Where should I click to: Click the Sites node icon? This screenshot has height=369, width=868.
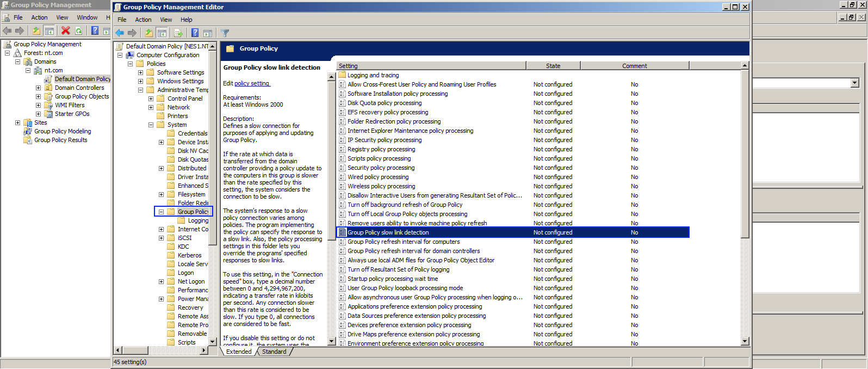pyautogui.click(x=28, y=122)
